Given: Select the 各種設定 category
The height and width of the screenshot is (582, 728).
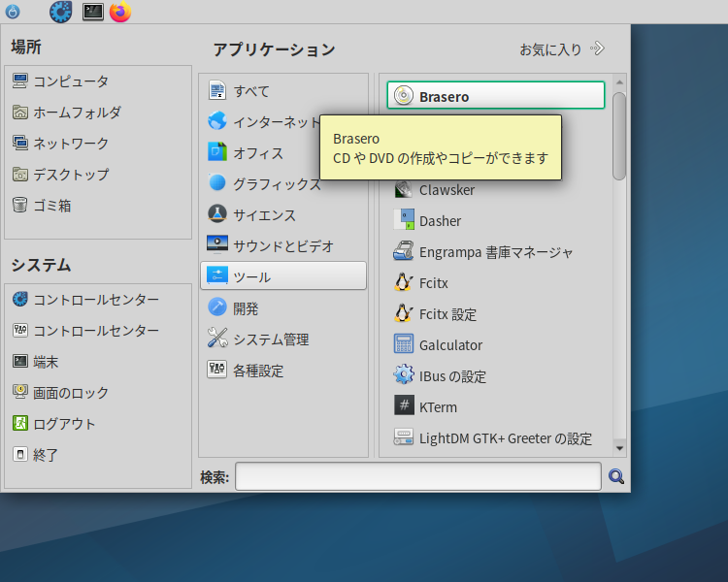Looking at the screenshot, I should tap(283, 370).
